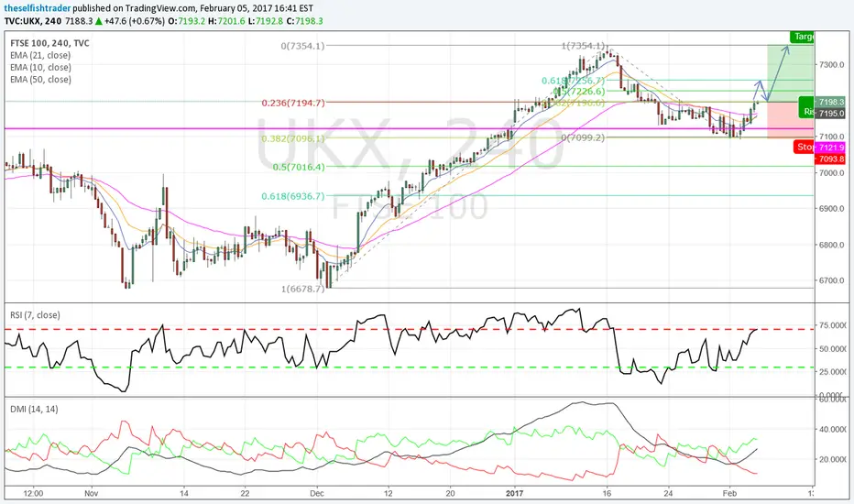The height and width of the screenshot is (504, 854).
Task: Click the red Stop label
Action: (804, 147)
